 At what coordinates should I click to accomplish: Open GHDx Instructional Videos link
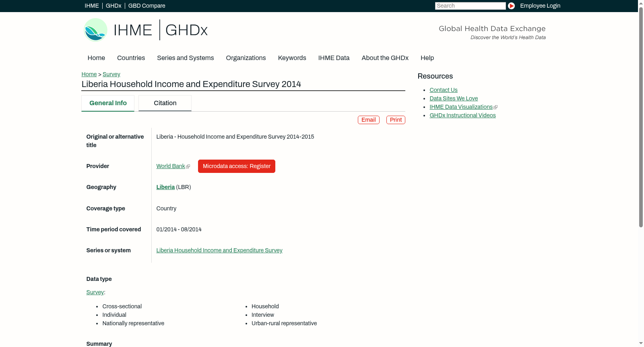[x=462, y=115]
